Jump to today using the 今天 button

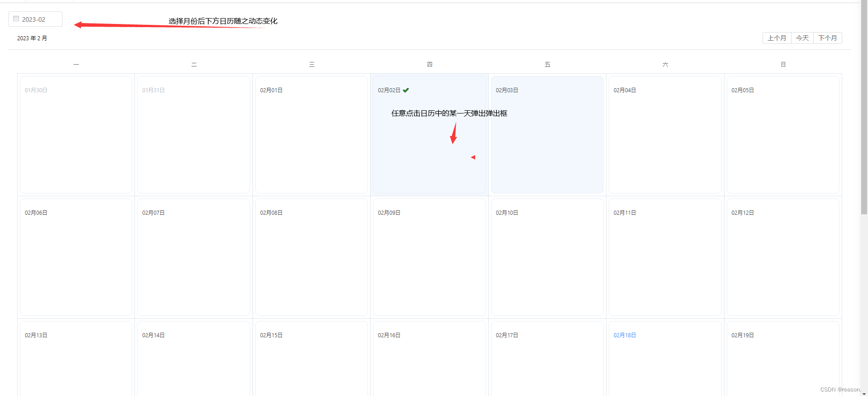(x=802, y=38)
